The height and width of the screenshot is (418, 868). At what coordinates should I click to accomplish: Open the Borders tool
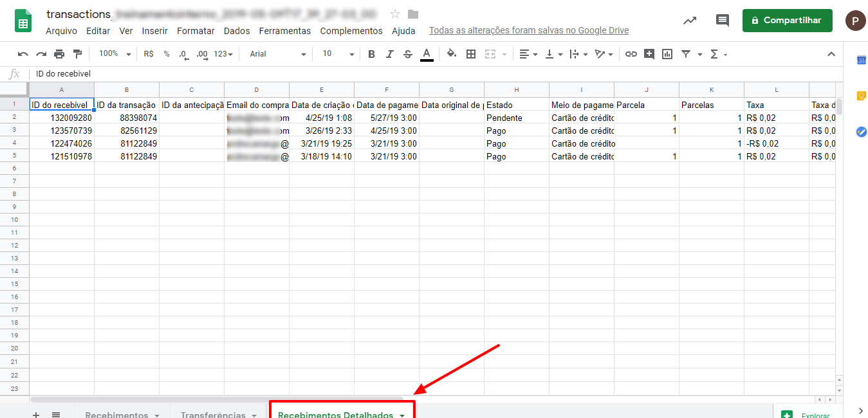pos(471,54)
